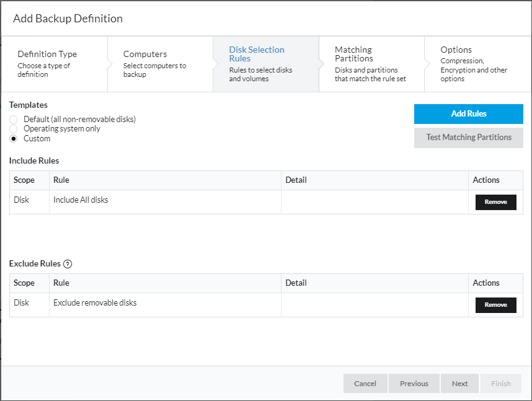The height and width of the screenshot is (401, 532).
Task: Select the Default all non-removable disks template
Action: click(x=14, y=119)
